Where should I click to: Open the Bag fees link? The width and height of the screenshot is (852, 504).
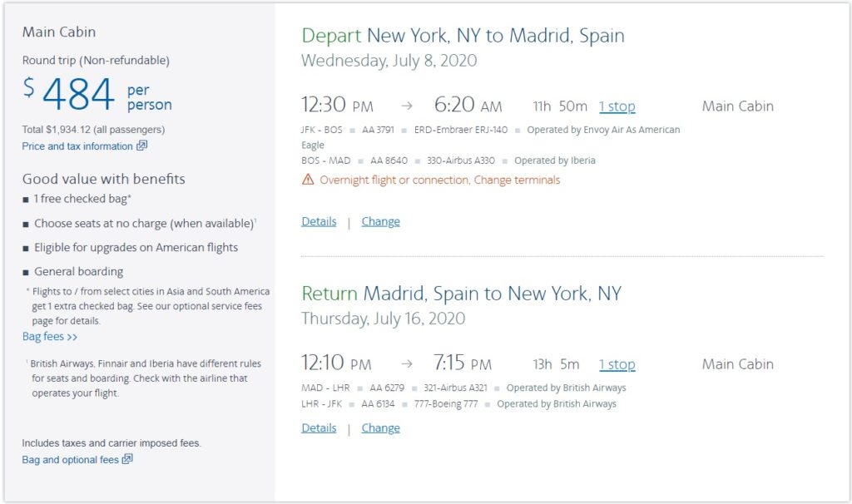[50, 337]
